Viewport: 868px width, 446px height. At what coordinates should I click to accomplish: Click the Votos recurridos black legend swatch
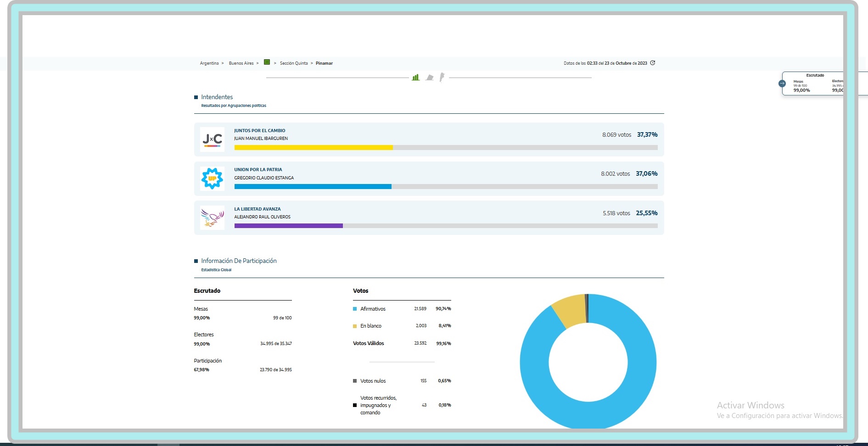click(355, 405)
